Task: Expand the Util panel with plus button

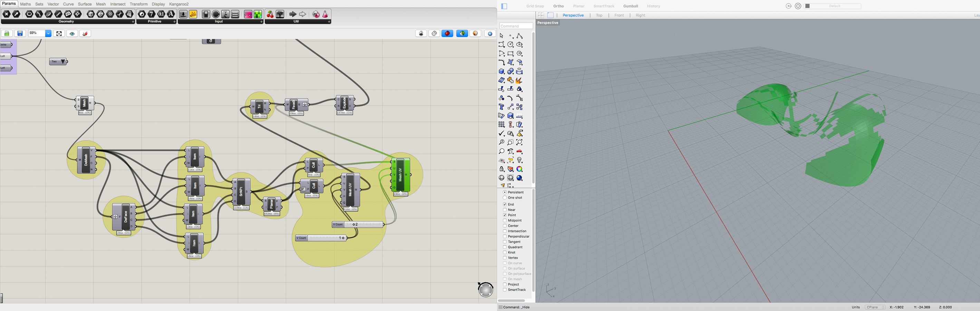Action: pos(329,22)
